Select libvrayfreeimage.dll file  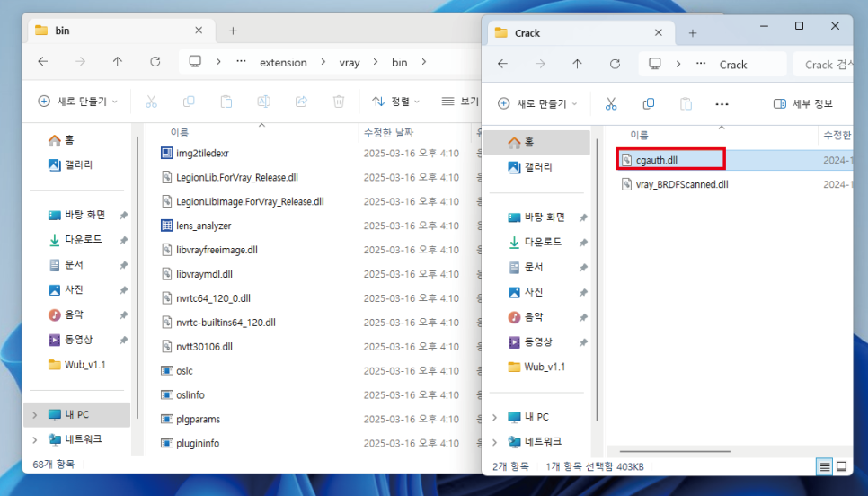click(x=217, y=250)
